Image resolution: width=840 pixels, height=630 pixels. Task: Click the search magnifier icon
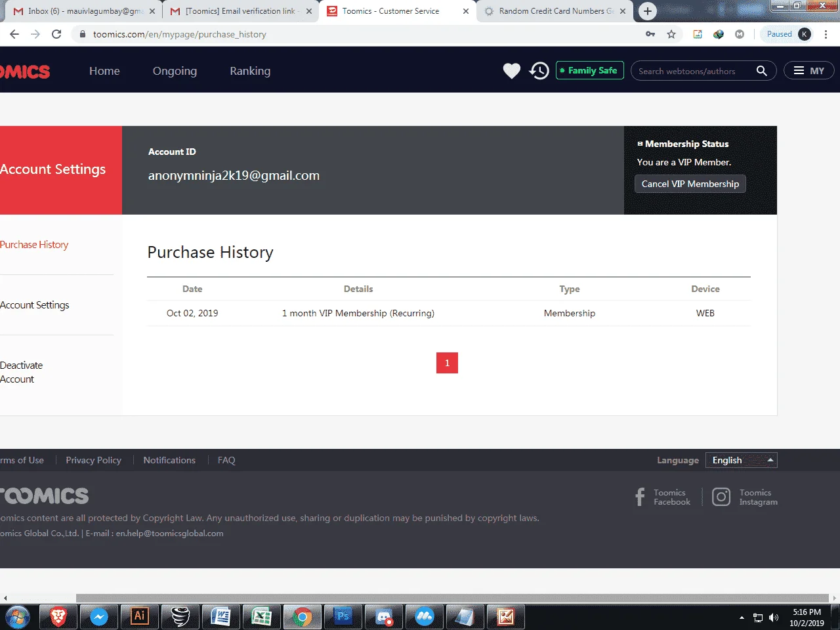tap(761, 71)
